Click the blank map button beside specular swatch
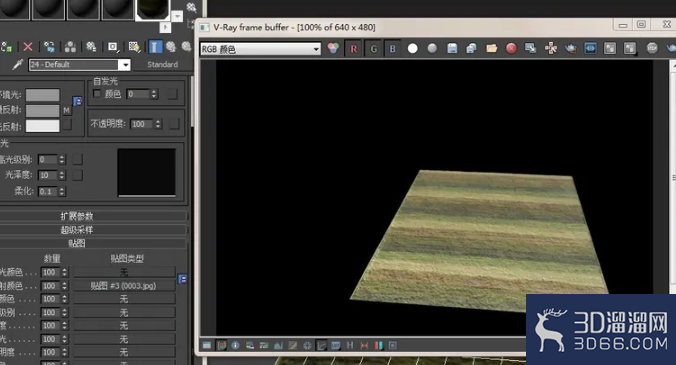The image size is (676, 365). point(67,125)
